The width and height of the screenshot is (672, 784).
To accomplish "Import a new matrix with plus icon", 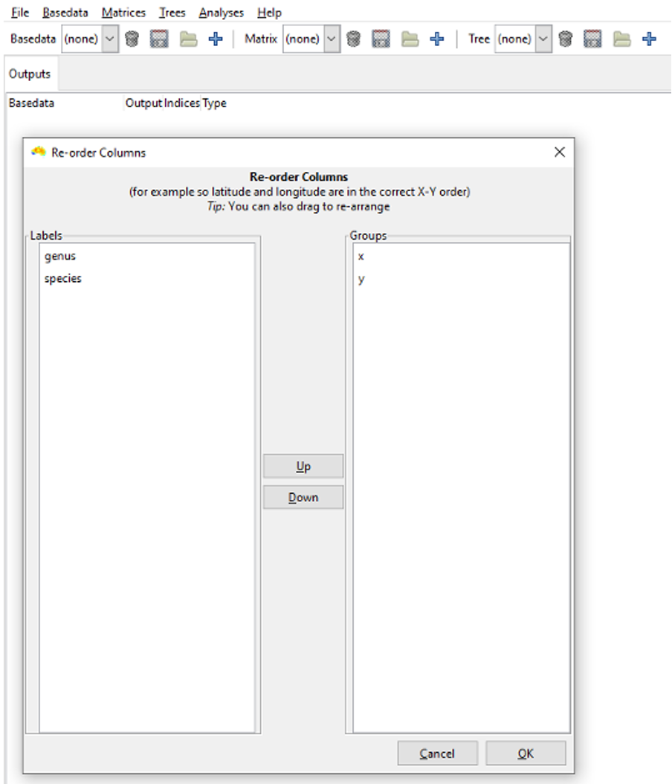I will tap(437, 39).
